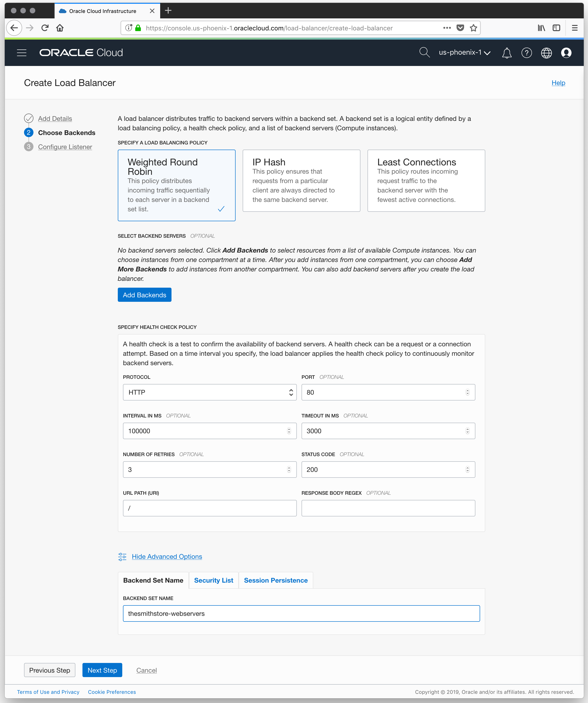The width and height of the screenshot is (588, 703).
Task: Select the Weighted Round Robin policy card
Action: click(x=176, y=185)
